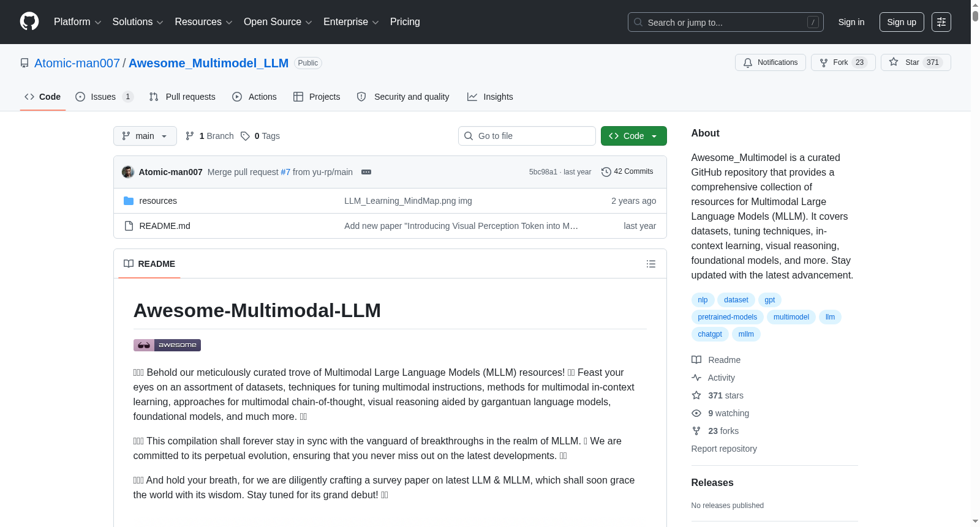Switch to the Code tab
The width and height of the screenshot is (980, 527).
coord(43,97)
